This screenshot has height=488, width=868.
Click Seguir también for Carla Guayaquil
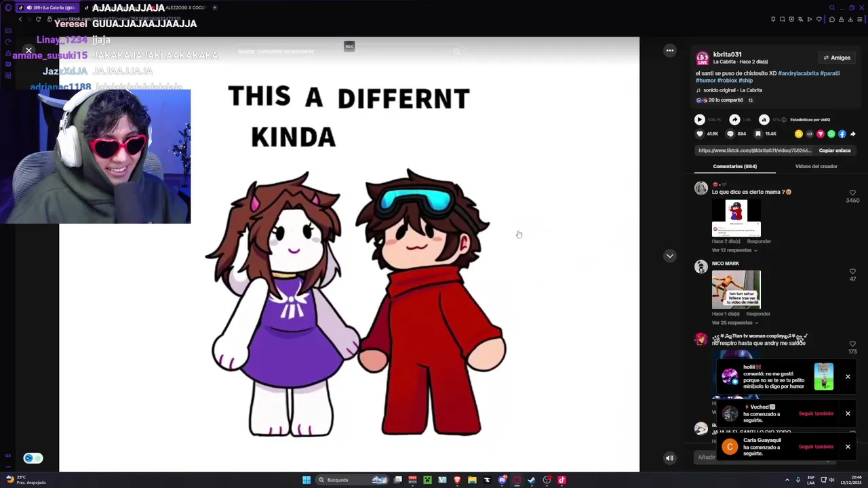[816, 447]
